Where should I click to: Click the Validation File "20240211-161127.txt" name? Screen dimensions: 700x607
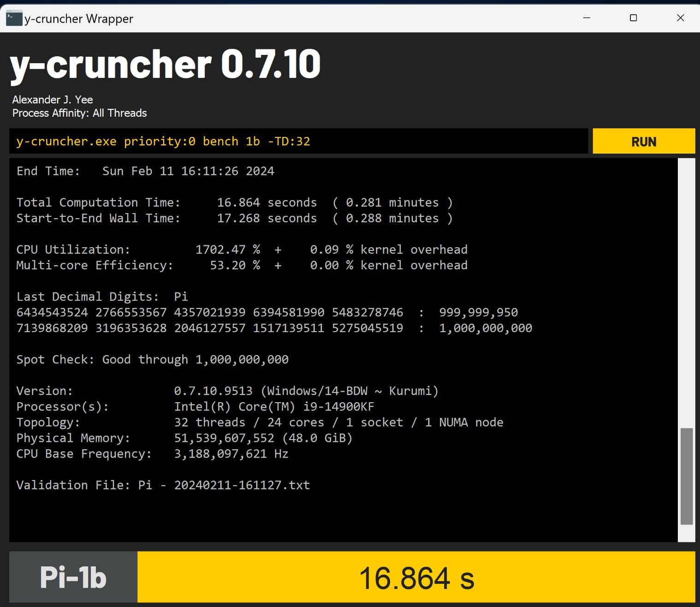pyautogui.click(x=242, y=485)
